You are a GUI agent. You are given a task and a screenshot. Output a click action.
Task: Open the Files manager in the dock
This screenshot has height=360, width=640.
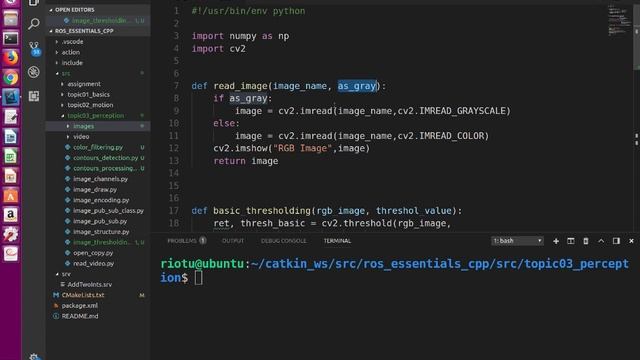pyautogui.click(x=11, y=19)
